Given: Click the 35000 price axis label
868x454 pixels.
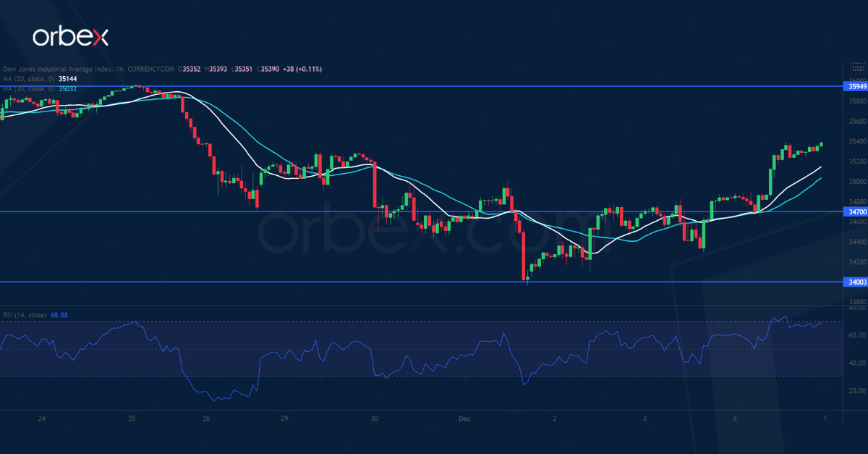Looking at the screenshot, I should [857, 182].
